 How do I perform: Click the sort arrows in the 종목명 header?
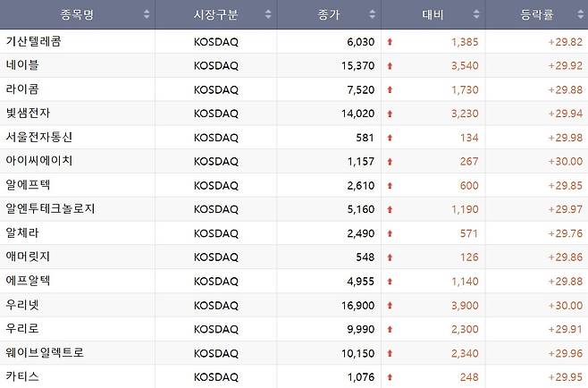147,14
